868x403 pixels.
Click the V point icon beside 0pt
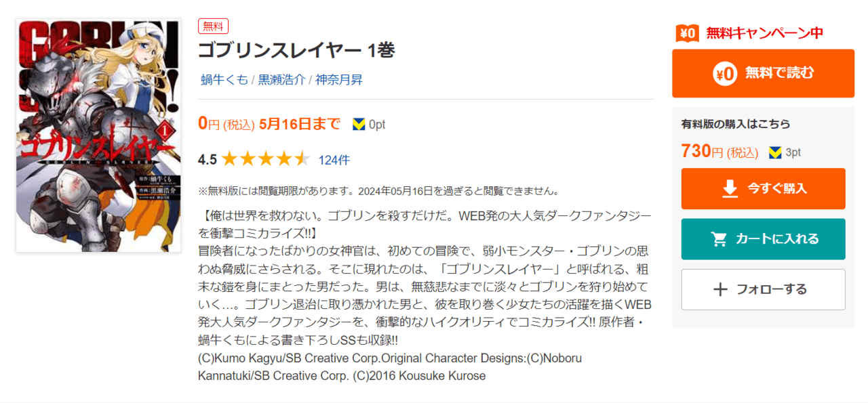(359, 124)
